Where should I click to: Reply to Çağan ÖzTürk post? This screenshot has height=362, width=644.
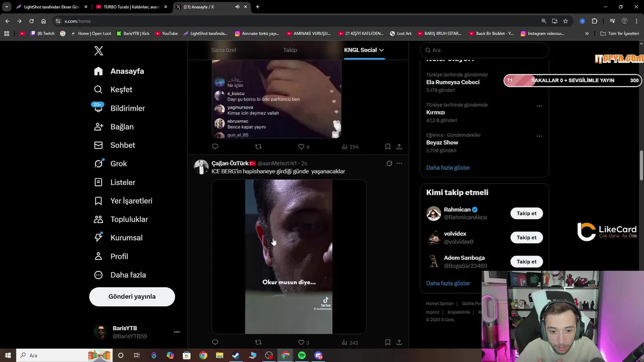215,342
